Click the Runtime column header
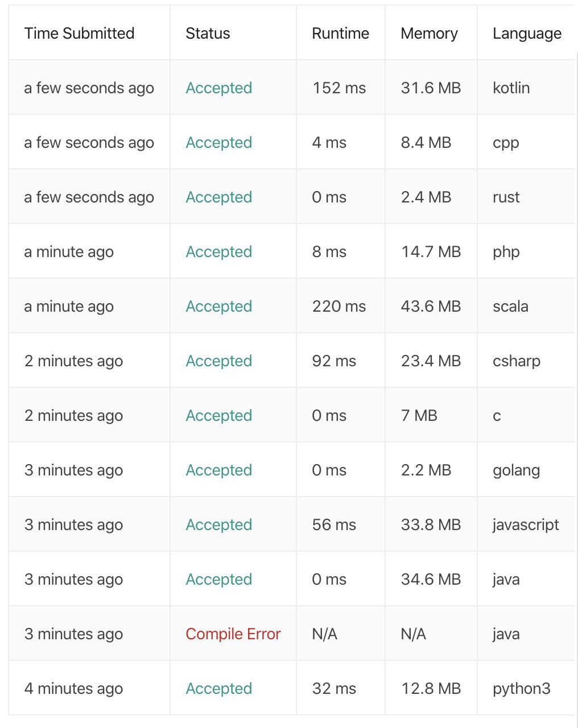This screenshot has width=578, height=728. point(340,34)
